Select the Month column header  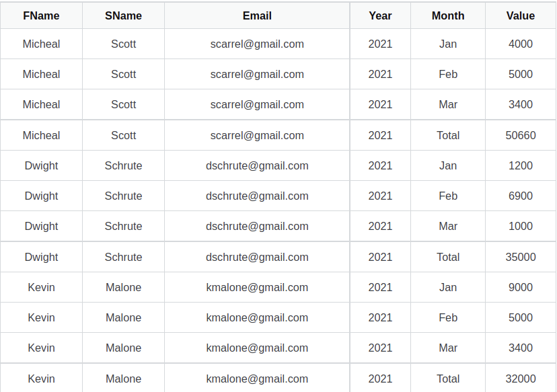(448, 15)
